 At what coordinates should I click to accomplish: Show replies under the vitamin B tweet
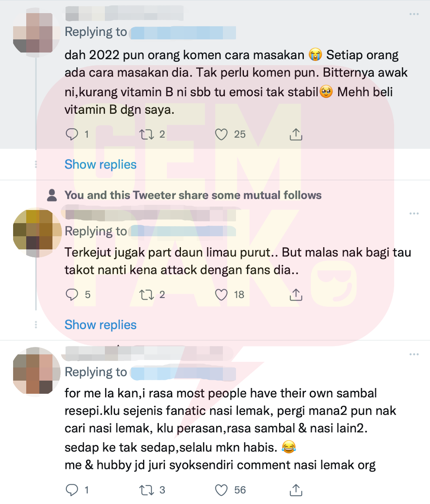click(101, 164)
